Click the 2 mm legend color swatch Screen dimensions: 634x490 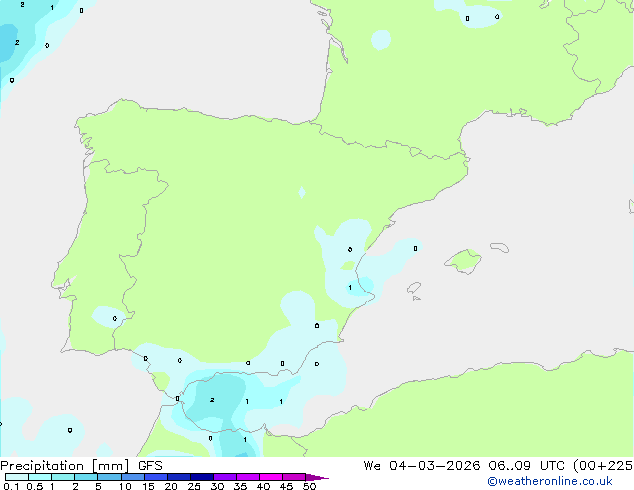(87, 477)
